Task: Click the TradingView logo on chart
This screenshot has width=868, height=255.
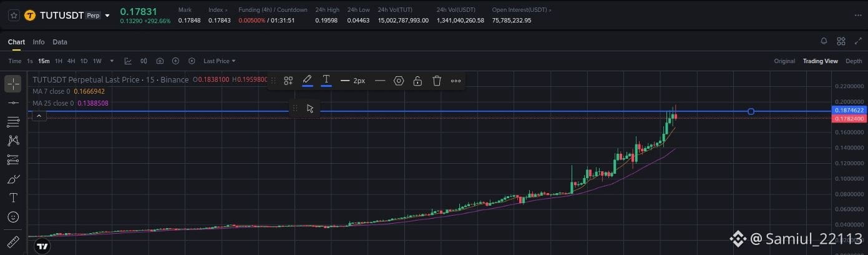Action: [42, 247]
